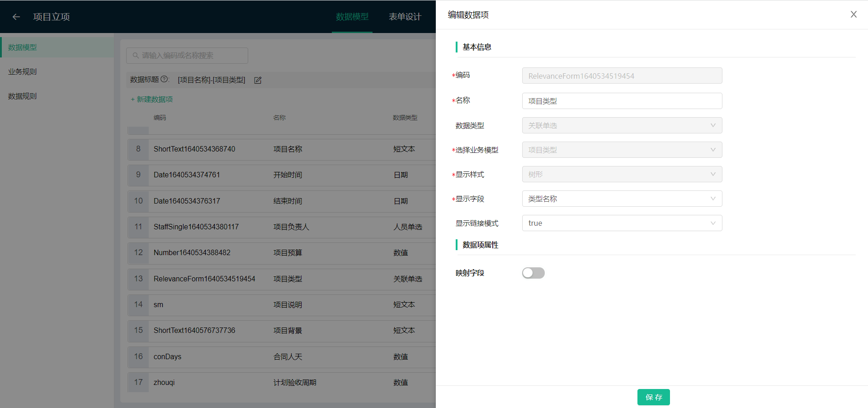Screen dimensions: 868x408
Task: Click the 计划验收周期 name cell
Action: coord(295,383)
